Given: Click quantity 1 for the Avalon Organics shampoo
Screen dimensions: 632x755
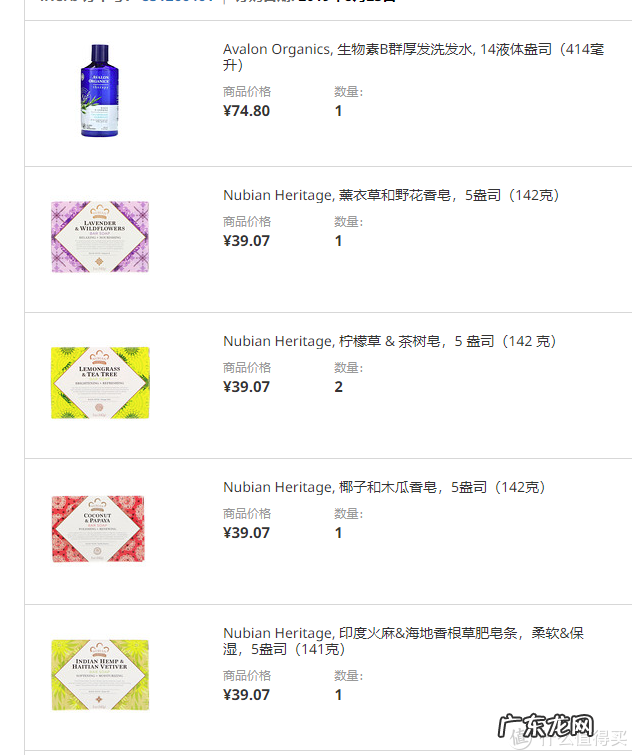Looking at the screenshot, I should tap(338, 111).
